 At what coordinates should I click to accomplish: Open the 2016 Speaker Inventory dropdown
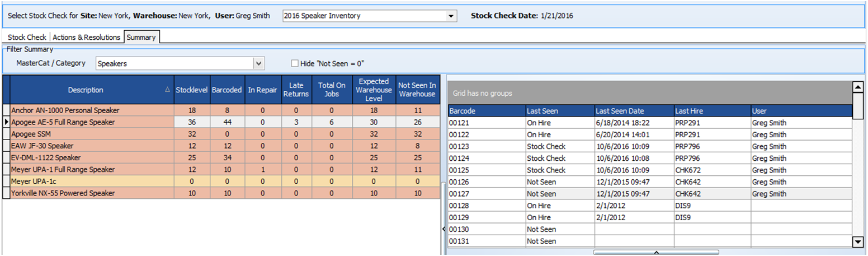coord(451,16)
